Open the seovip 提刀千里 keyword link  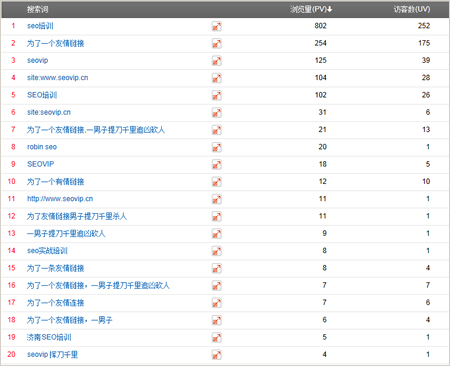(x=52, y=355)
